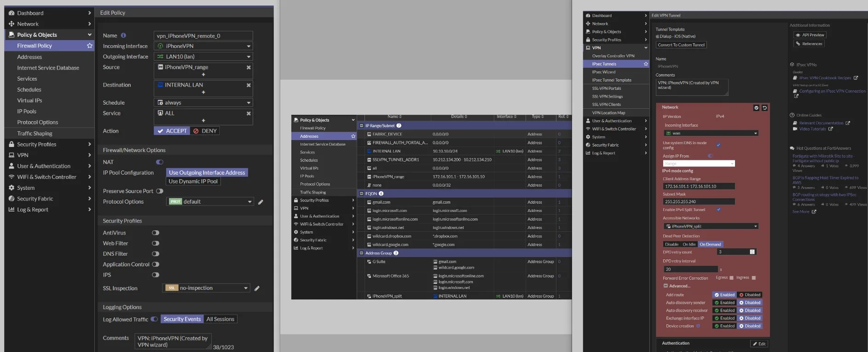The image size is (868, 352).
Task: Remove iPhoneVPN_range from Source field
Action: pyautogui.click(x=249, y=67)
